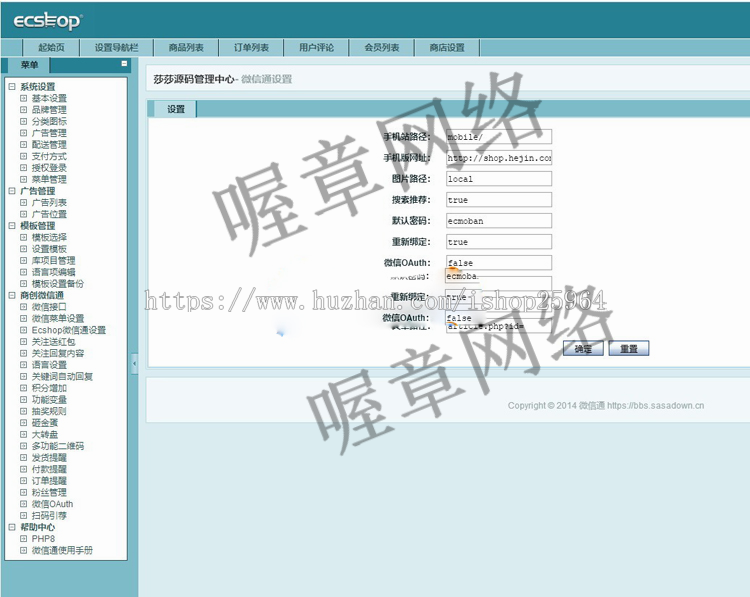
Task: Collapse sidebar with the splitter arrow handle
Action: click(134, 364)
